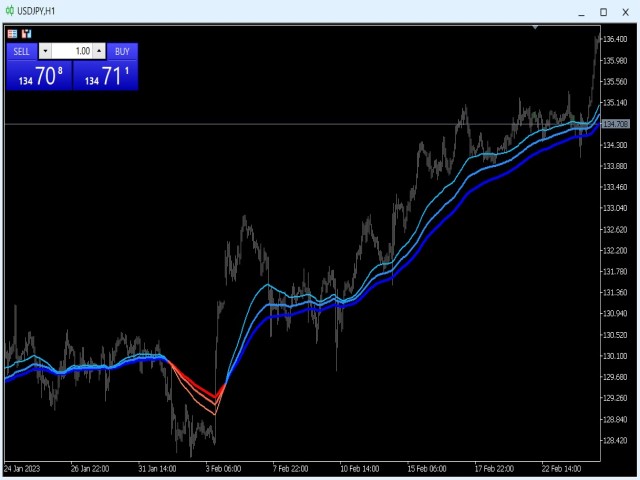Click the 1.00 lot volume field
Viewport: 640px width, 480px height.
point(72,51)
